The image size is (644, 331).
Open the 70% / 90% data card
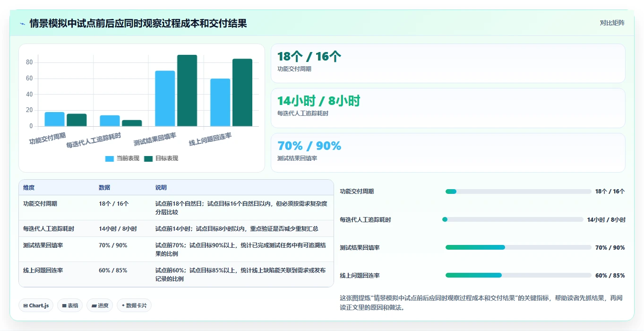[448, 153]
